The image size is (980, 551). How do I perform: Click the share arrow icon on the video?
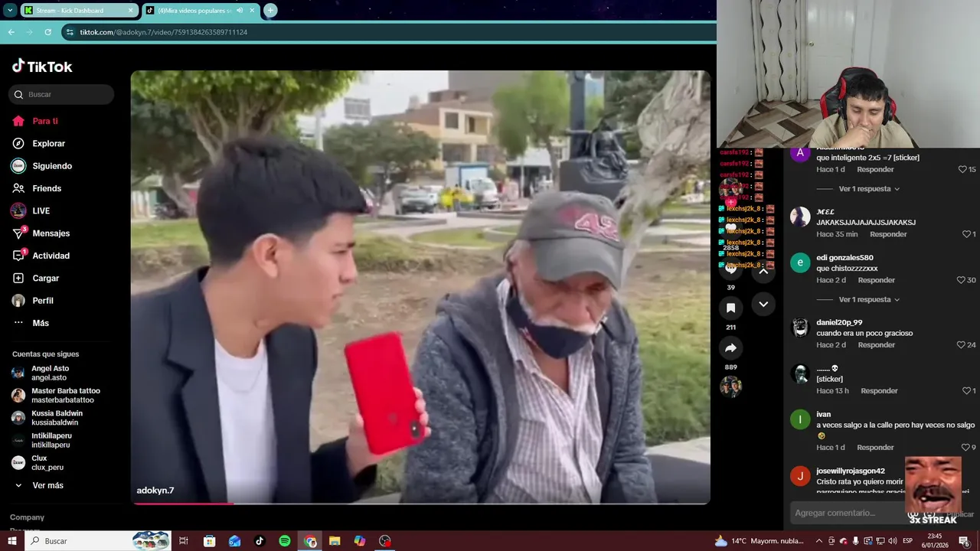(x=730, y=348)
